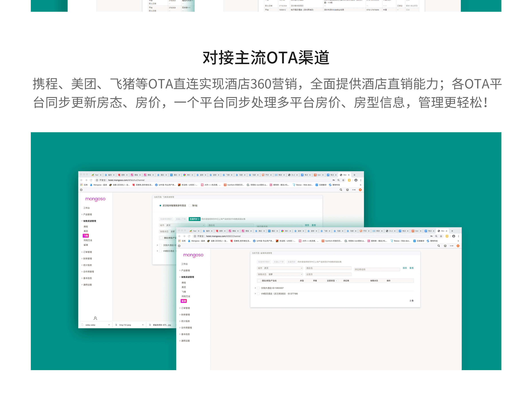The height and width of the screenshot is (414, 532).
Task: Open the 销售状态 全部 dropdown in front window
Action: 280,274
